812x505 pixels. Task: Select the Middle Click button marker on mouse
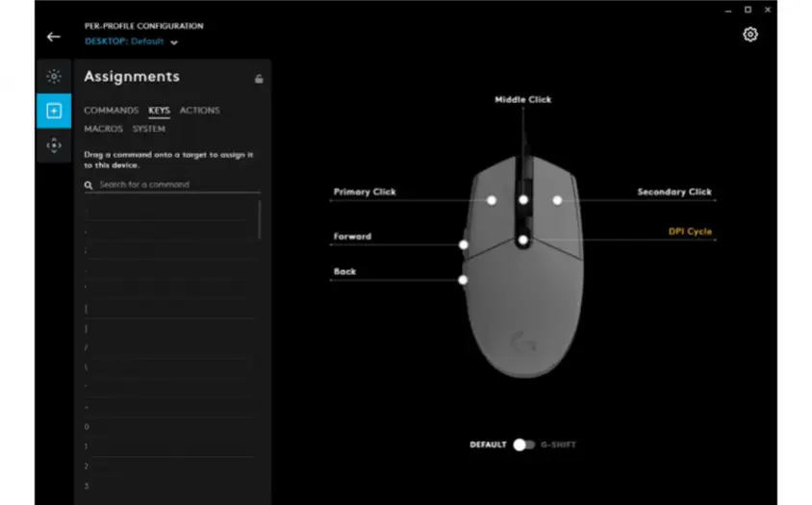pyautogui.click(x=523, y=200)
